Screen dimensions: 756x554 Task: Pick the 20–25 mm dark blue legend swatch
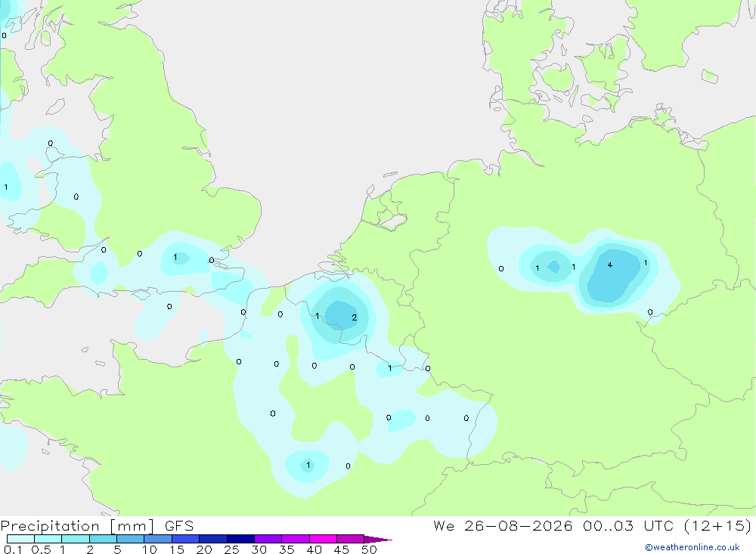212,539
